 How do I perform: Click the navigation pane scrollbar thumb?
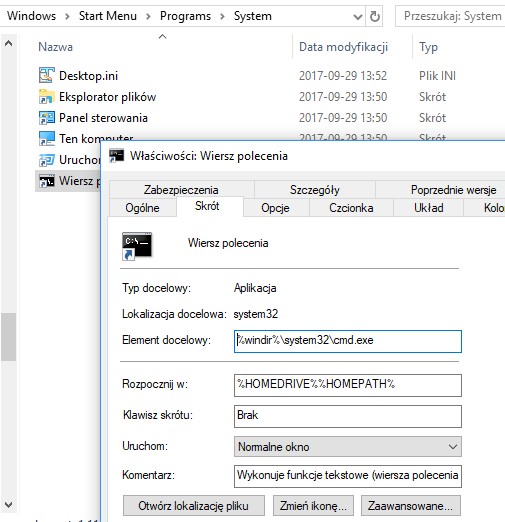8,337
